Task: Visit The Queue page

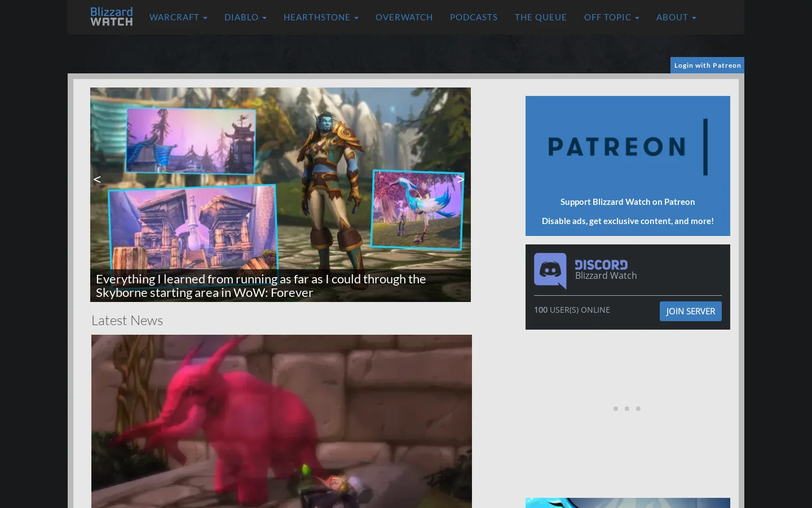Action: coord(541,17)
